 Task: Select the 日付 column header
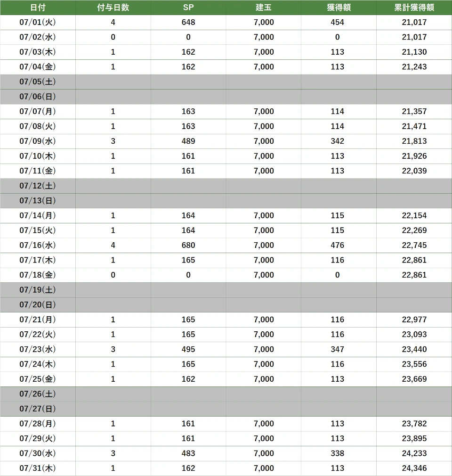(38, 7)
